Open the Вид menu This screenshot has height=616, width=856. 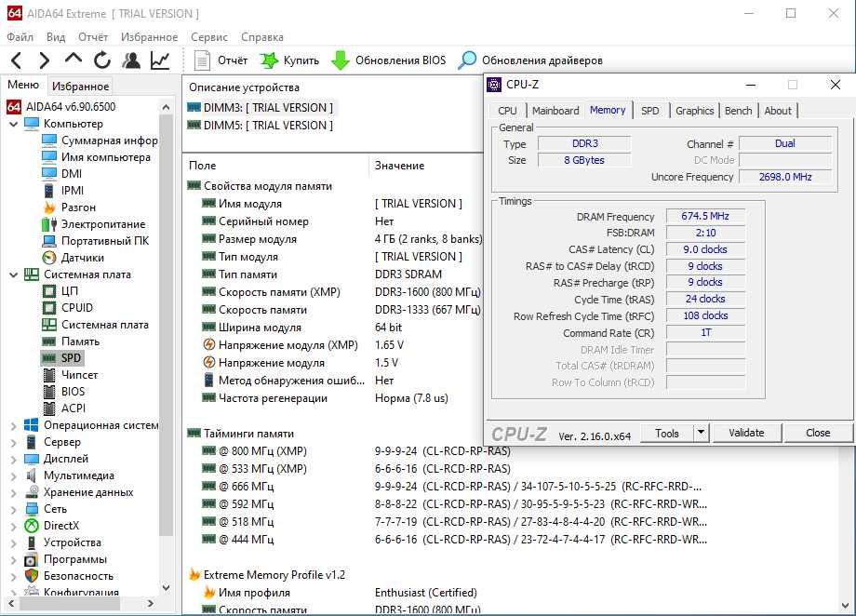pos(56,37)
